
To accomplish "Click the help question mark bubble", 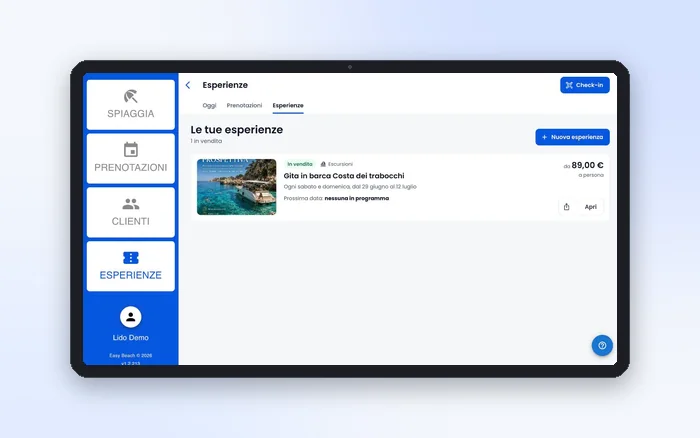I will coord(602,345).
